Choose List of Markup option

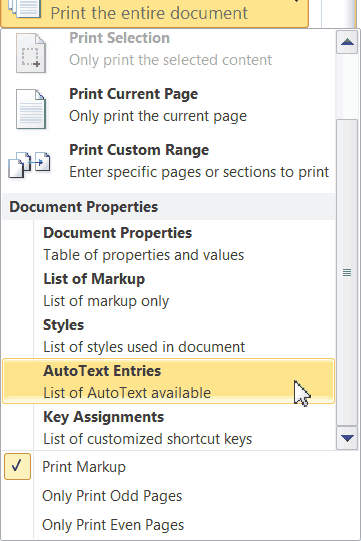[x=168, y=290]
